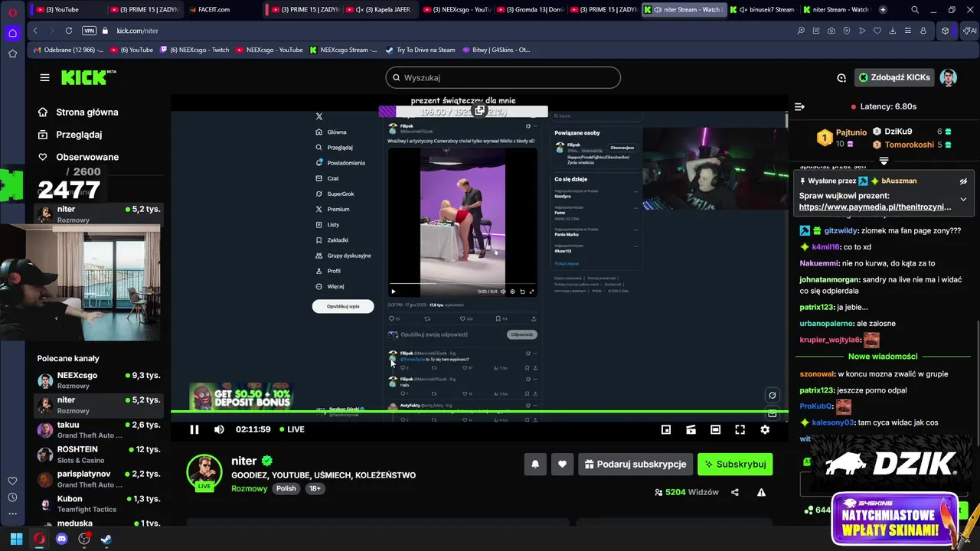Pause the stream playback
Image resolution: width=980 pixels, height=551 pixels.
194,429
